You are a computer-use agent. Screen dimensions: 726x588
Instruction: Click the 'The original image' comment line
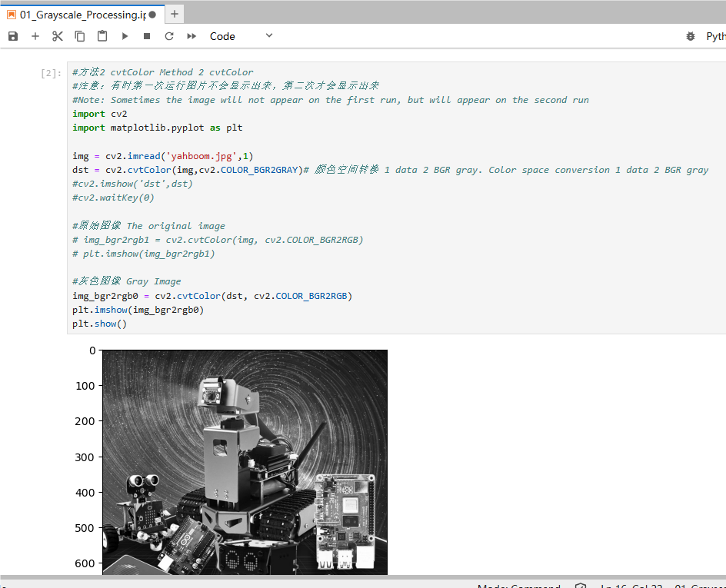148,226
